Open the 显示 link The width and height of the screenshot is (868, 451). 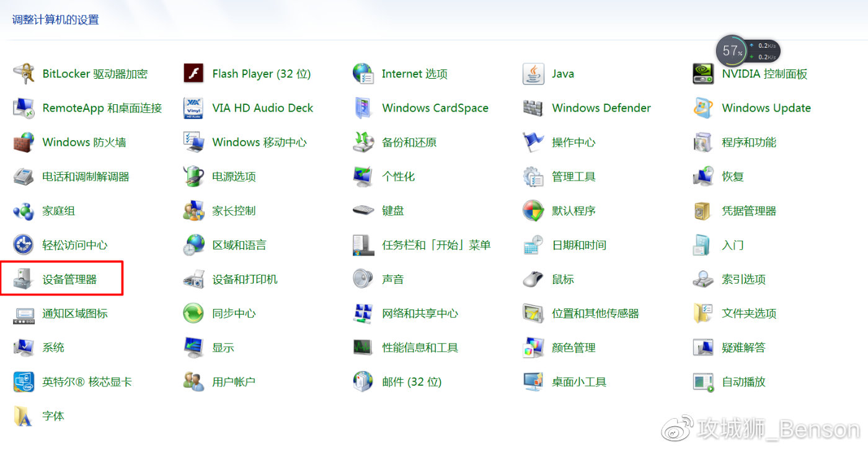223,347
